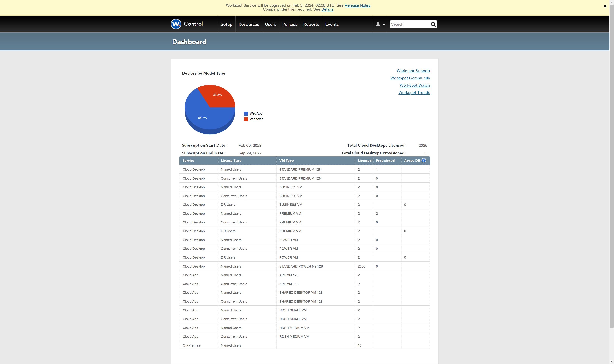
Task: Click the Total Cloud Desktops Licensed value 2026
Action: tap(423, 145)
